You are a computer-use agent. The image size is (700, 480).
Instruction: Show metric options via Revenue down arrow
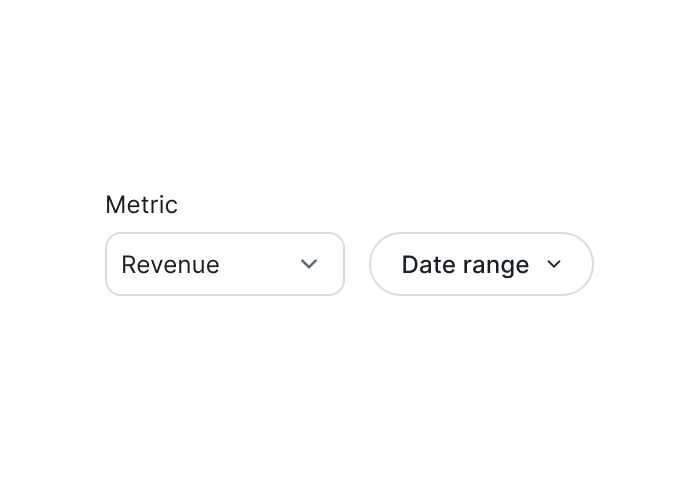click(x=309, y=264)
